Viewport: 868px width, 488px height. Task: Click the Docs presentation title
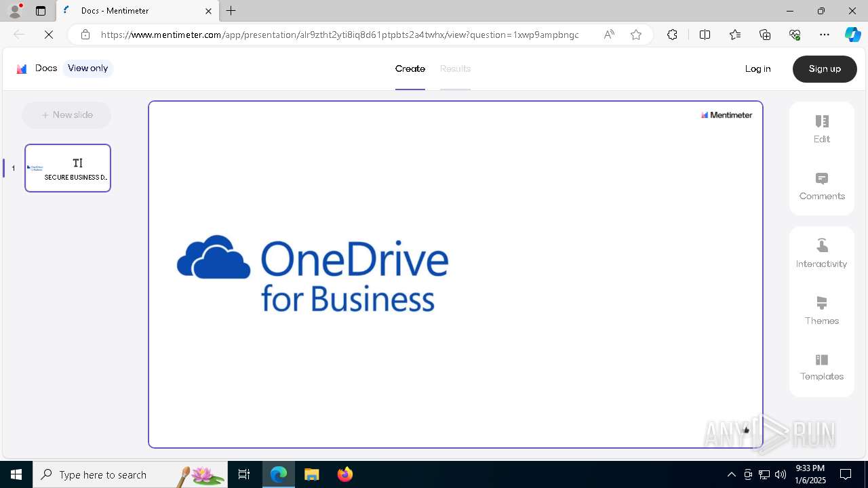[46, 68]
